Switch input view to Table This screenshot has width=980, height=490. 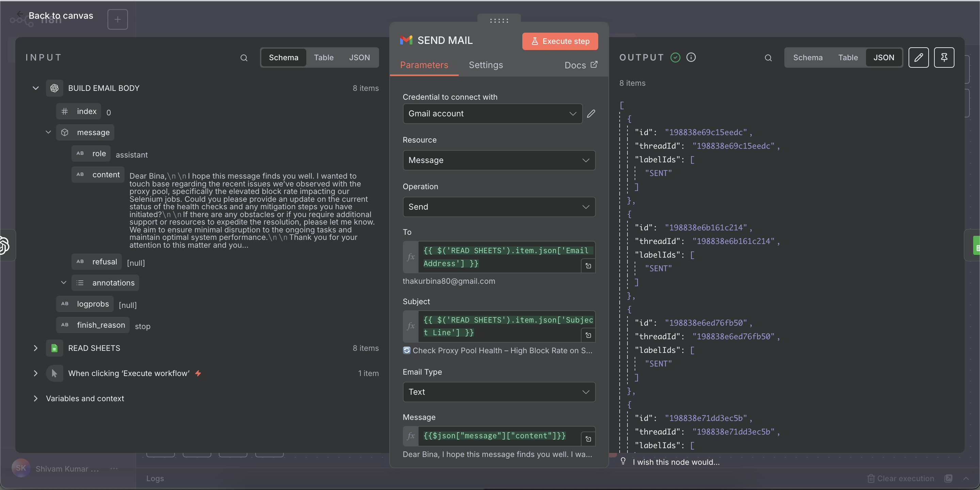click(x=323, y=58)
